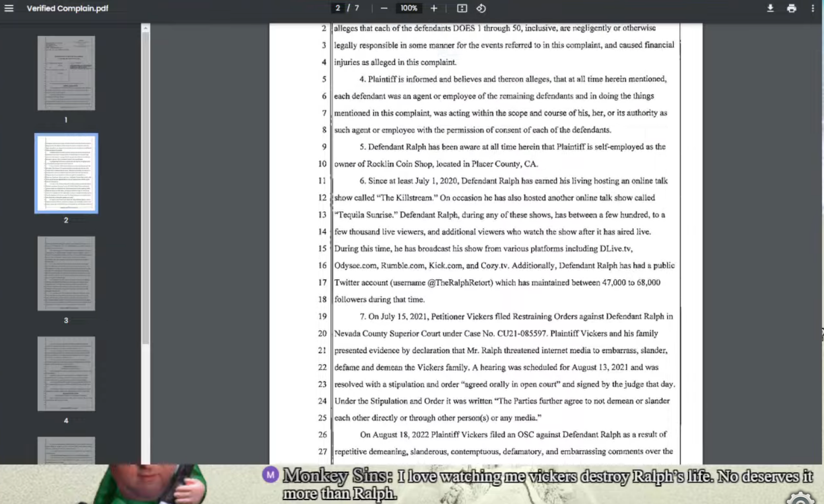Click the text "@TheRalphRetort"
The width and height of the screenshot is (824, 504).
tap(460, 283)
